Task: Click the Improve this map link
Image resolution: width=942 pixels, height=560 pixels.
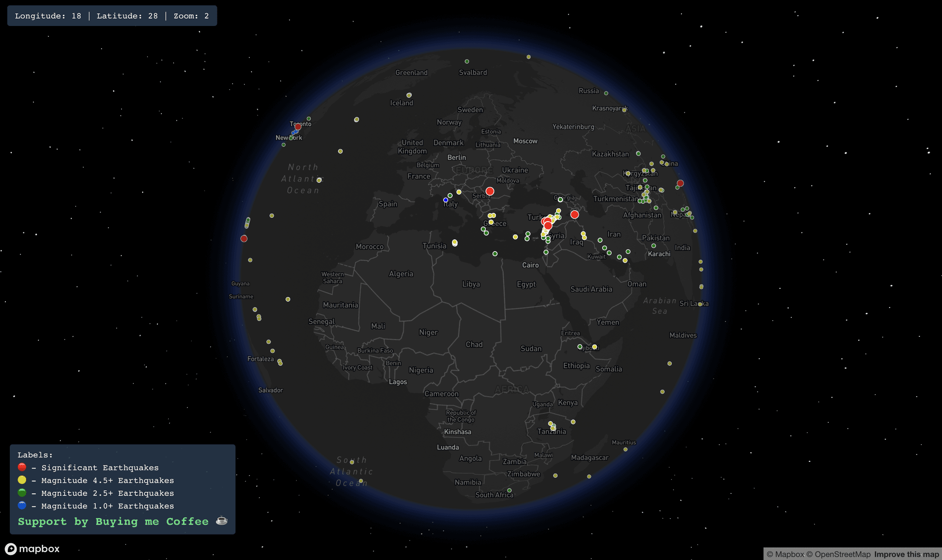Action: (906, 554)
